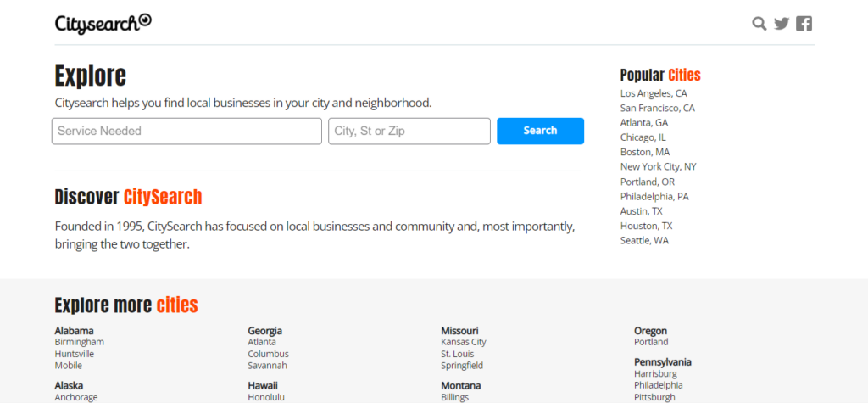Click the Citysearch logo

[x=103, y=23]
